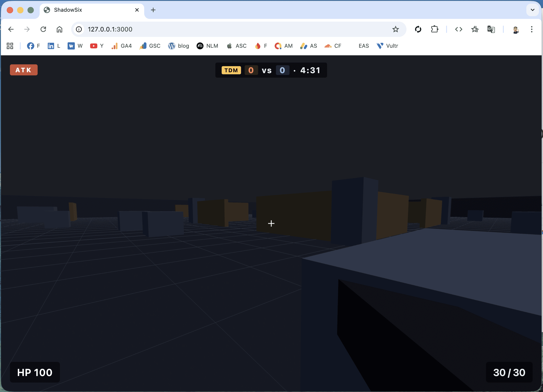Click the ATK team badge
Image resolution: width=543 pixels, height=392 pixels.
pos(23,70)
